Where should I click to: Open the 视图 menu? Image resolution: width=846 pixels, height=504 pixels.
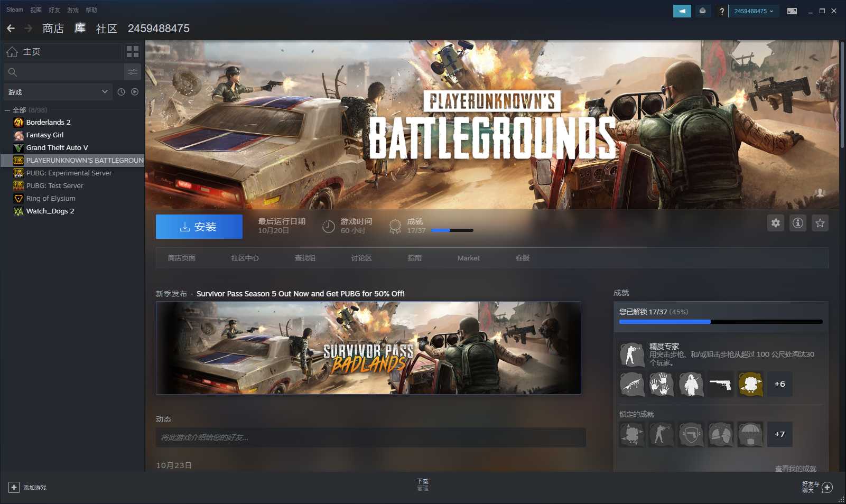point(36,10)
